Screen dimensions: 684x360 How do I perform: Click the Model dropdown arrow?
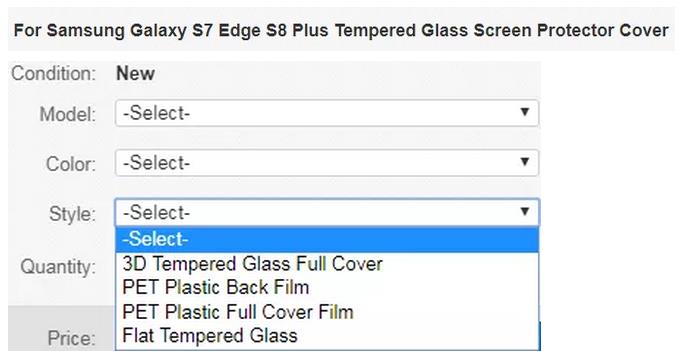pyautogui.click(x=525, y=113)
